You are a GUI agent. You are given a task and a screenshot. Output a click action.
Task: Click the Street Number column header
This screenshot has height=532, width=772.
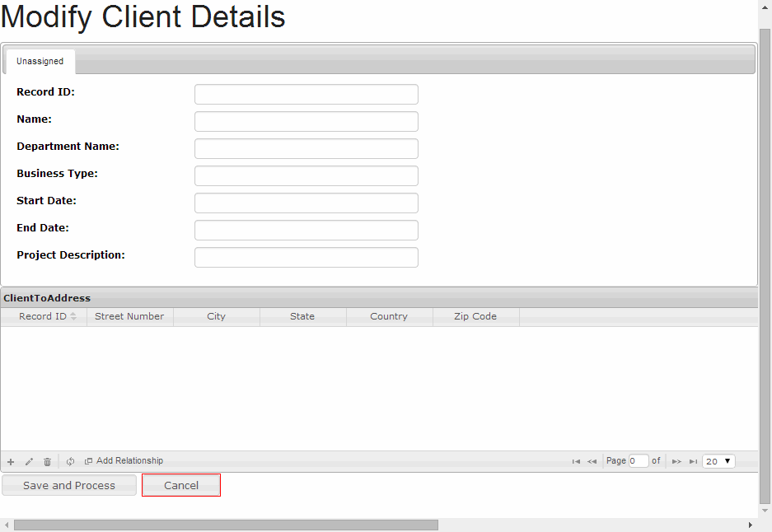pyautogui.click(x=130, y=316)
